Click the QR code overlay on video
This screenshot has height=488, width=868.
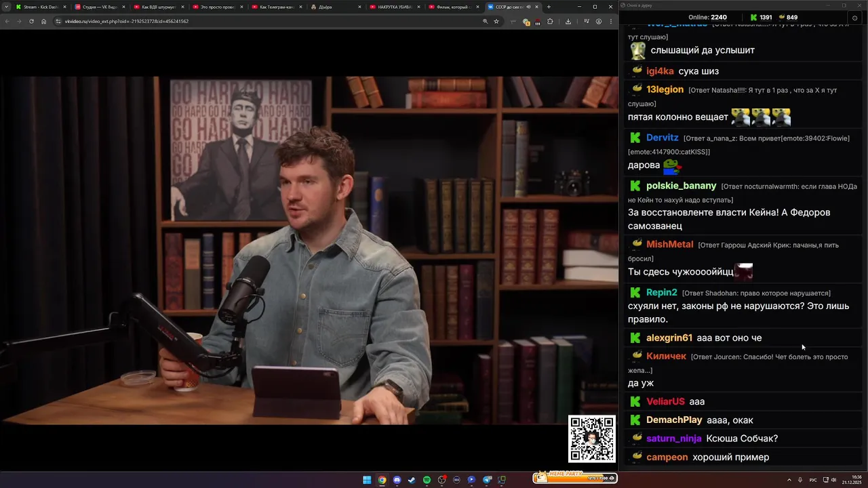[x=592, y=439]
